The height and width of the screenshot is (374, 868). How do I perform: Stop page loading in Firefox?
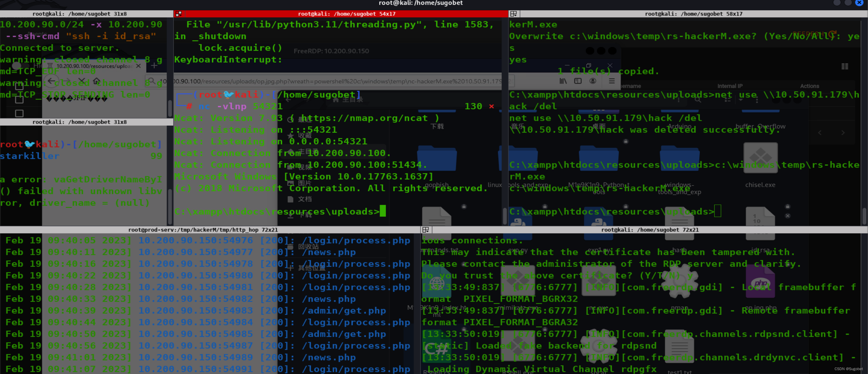[x=82, y=81]
